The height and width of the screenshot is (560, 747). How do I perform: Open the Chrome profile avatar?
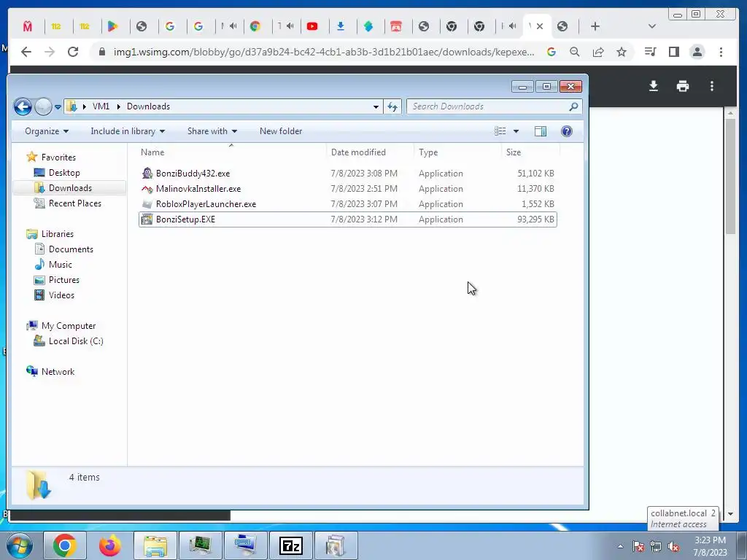coord(697,52)
